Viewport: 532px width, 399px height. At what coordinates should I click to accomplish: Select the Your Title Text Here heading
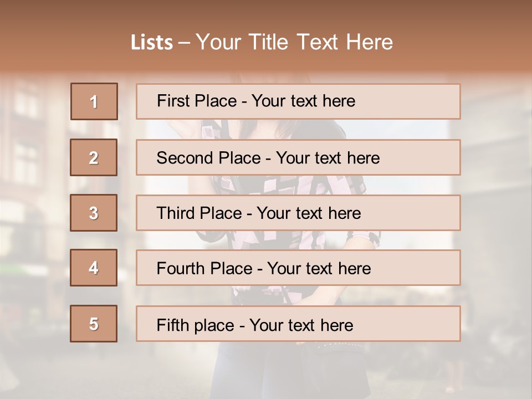pos(294,42)
